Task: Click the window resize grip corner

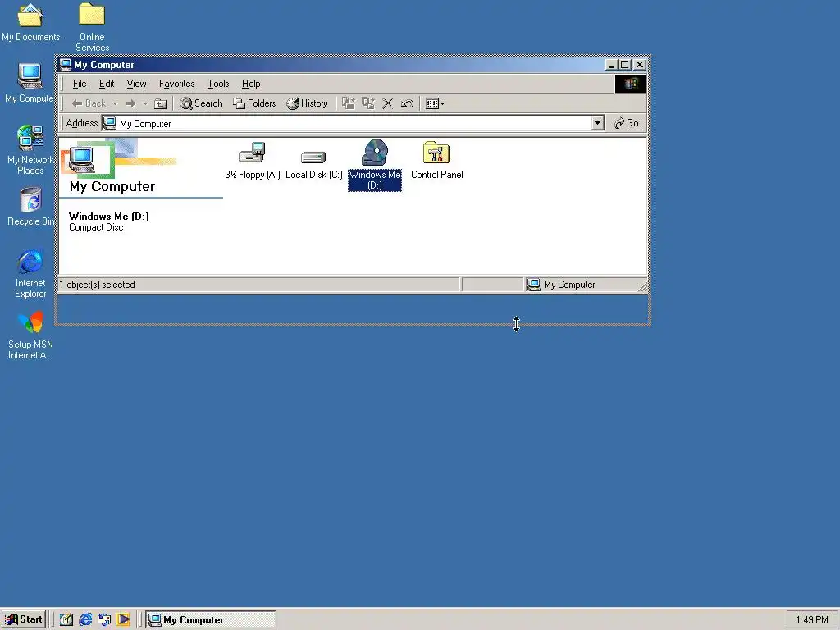Action: click(643, 287)
